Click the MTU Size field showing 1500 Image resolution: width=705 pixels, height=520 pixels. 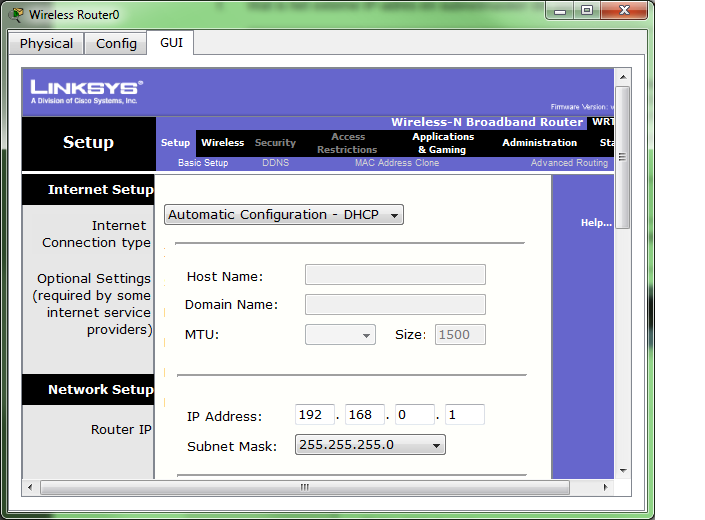(x=460, y=335)
